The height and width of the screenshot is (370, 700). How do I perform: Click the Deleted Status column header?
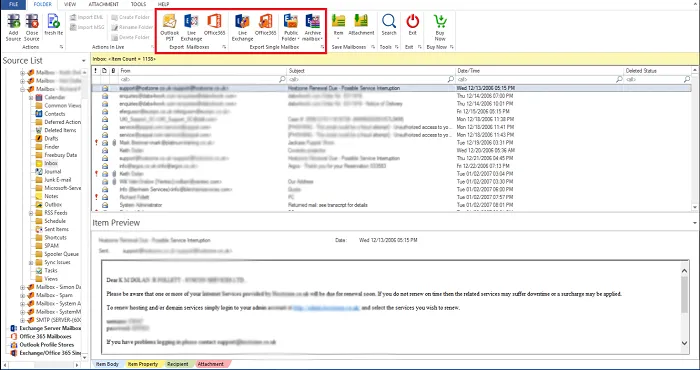[x=657, y=71]
